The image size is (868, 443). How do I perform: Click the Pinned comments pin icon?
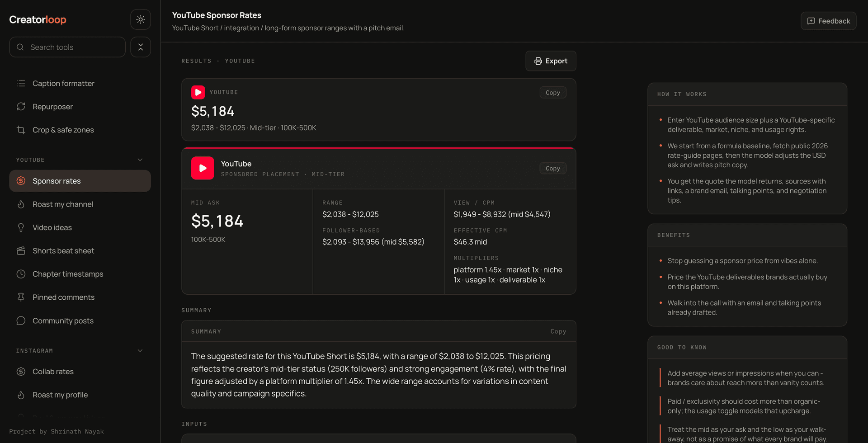pos(21,297)
